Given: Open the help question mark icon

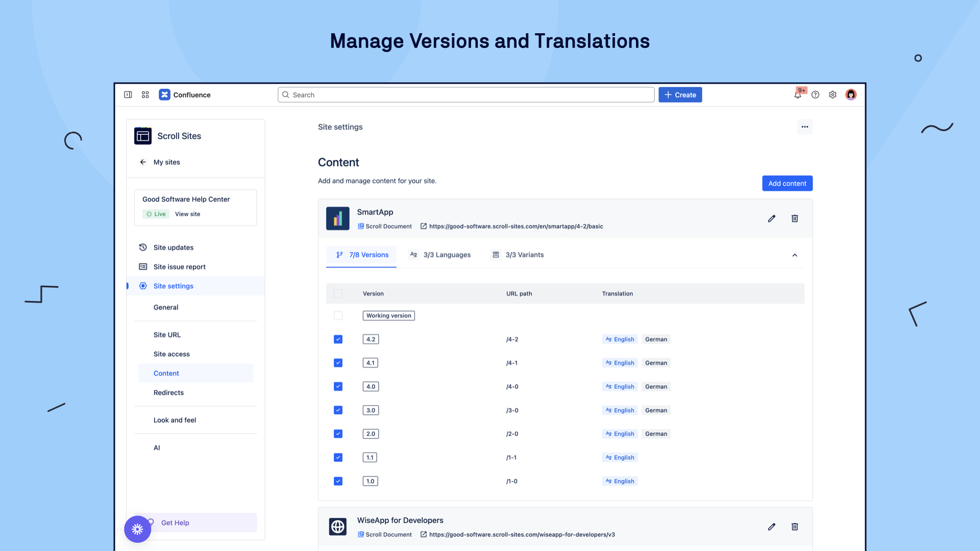Looking at the screenshot, I should point(815,95).
